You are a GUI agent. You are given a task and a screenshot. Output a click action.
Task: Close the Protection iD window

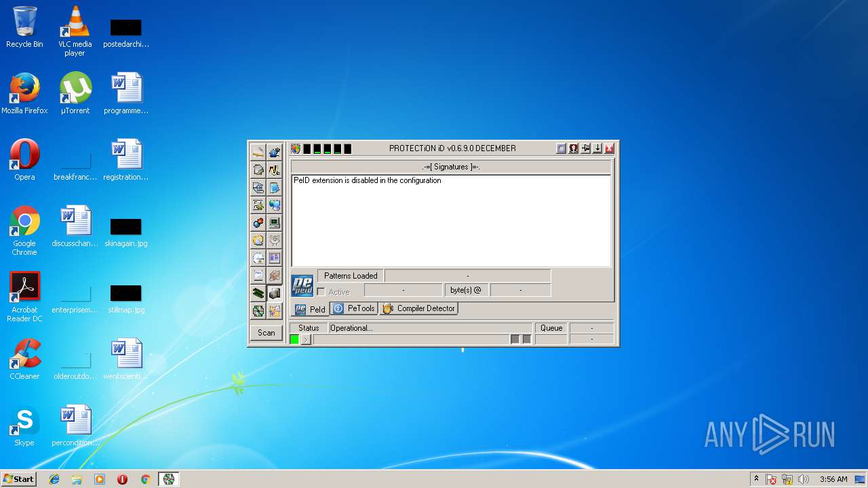tap(609, 148)
